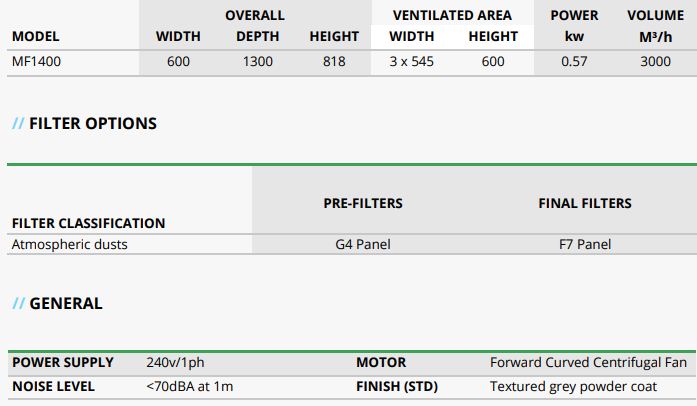697x406 pixels.
Task: Click the overall DEPTH column header
Action: (x=258, y=36)
